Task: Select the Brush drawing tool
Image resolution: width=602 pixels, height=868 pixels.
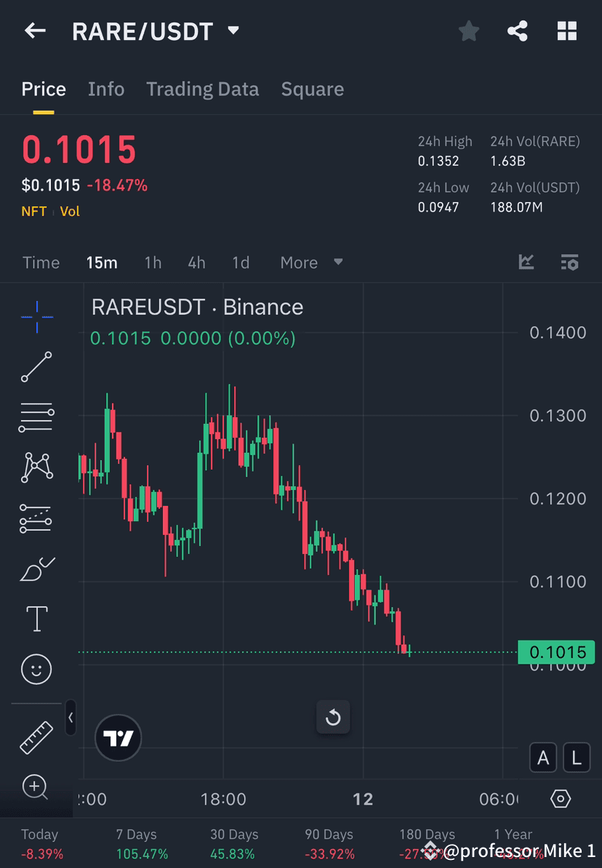Action: 36,568
